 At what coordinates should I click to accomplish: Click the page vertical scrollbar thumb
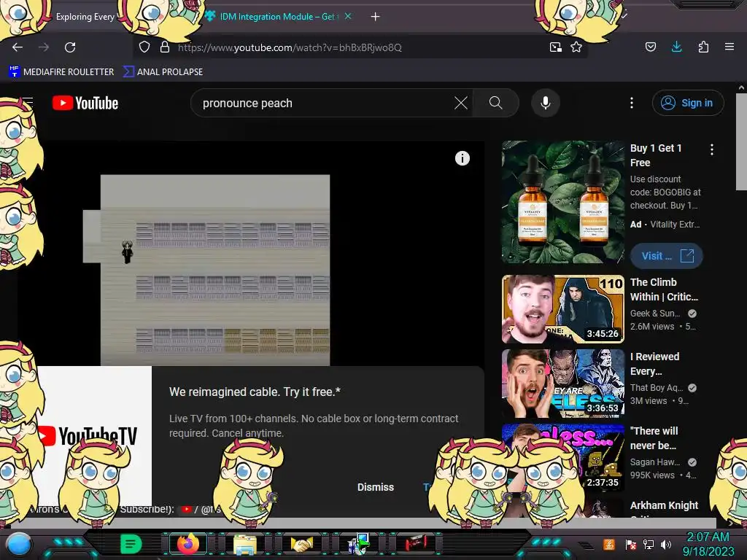pos(741,141)
